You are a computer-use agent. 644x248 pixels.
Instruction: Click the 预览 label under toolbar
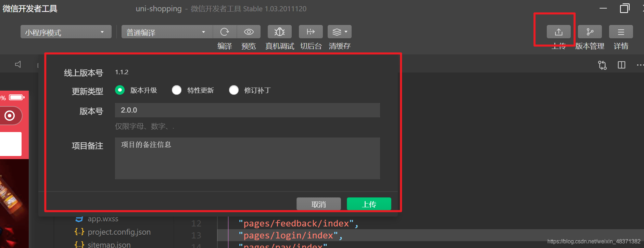coord(249,46)
